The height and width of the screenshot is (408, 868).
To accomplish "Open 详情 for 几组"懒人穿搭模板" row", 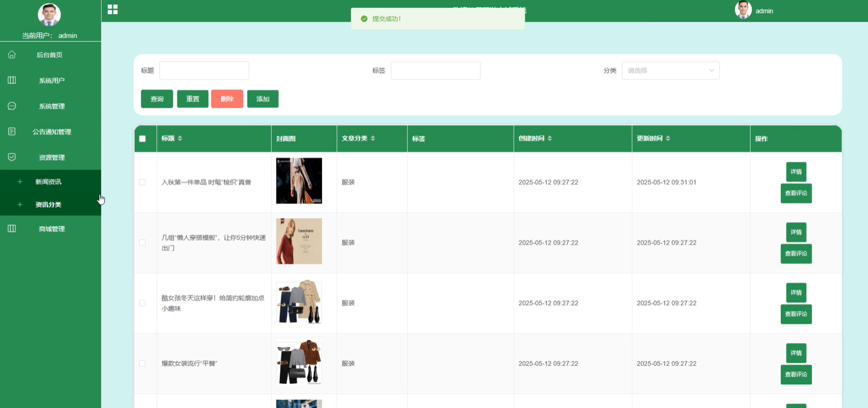I will (x=796, y=232).
